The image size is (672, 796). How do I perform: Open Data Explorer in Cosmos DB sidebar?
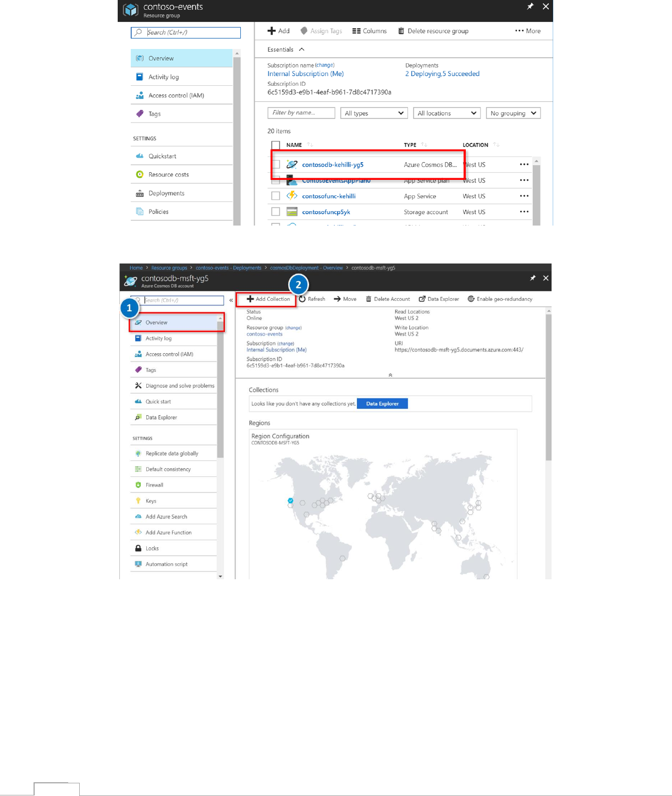pos(174,418)
